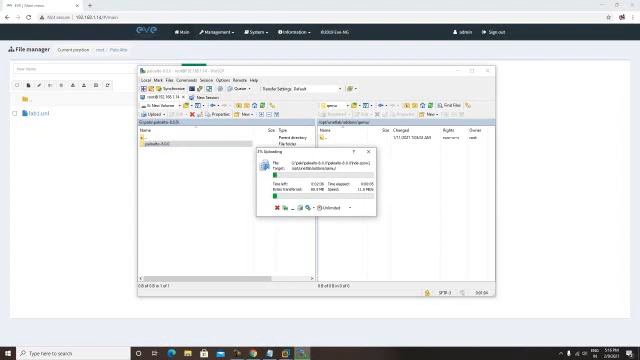Open the System menu in the EVE navbar
Screen dimensions: 640x360
pyautogui.click(x=256, y=32)
